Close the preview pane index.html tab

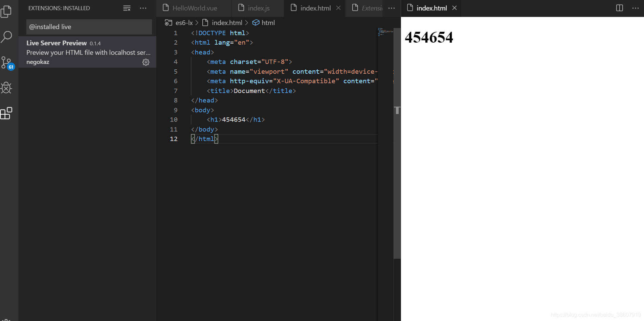(454, 8)
